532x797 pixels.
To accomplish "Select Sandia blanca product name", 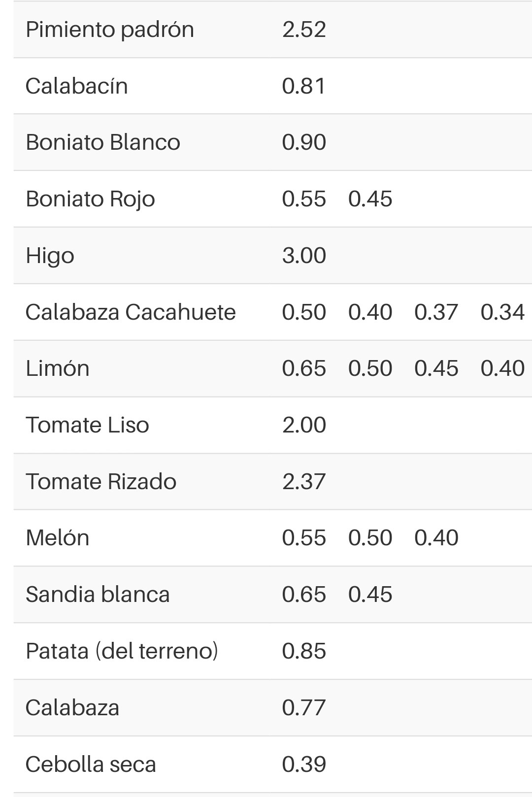I will (x=98, y=595).
